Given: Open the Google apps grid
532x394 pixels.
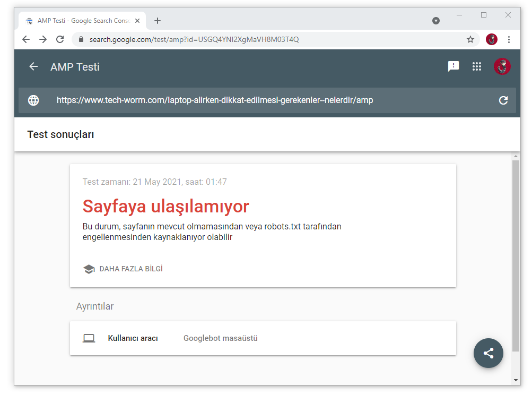Looking at the screenshot, I should click(x=476, y=66).
